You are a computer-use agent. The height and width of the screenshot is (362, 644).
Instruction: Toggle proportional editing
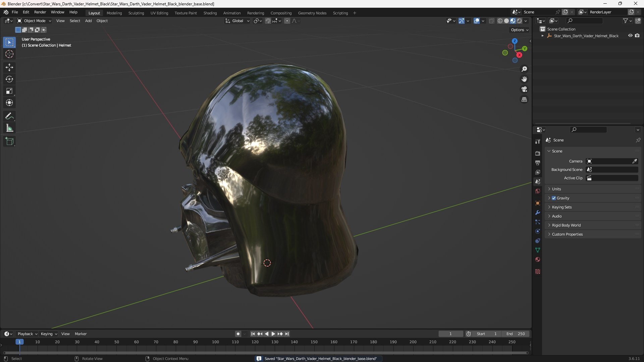click(x=287, y=21)
